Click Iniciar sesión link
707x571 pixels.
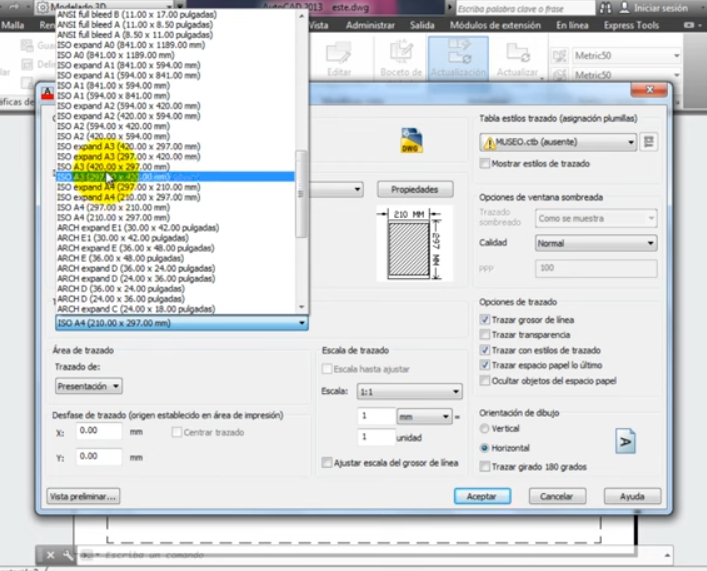[x=661, y=8]
